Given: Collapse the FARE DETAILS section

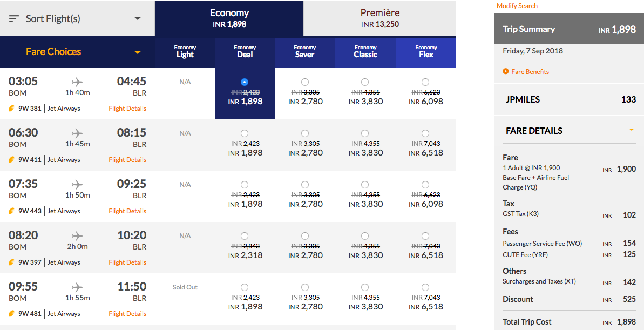Looking at the screenshot, I should point(631,130).
